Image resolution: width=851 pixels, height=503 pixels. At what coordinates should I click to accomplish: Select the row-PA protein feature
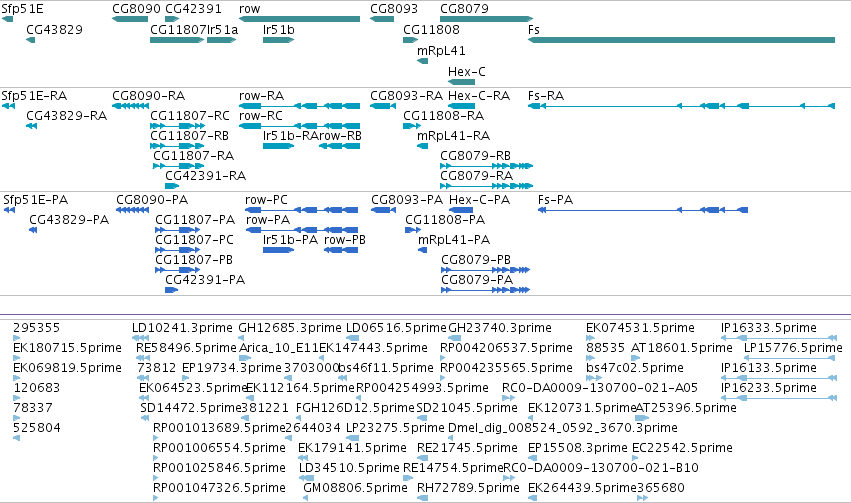tap(302, 230)
